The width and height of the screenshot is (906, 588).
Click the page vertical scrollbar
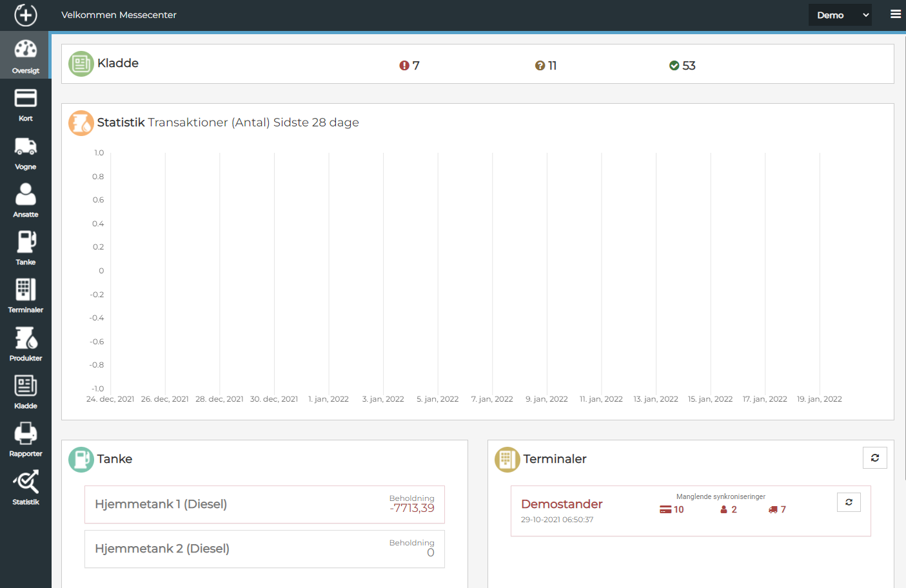pos(904,258)
